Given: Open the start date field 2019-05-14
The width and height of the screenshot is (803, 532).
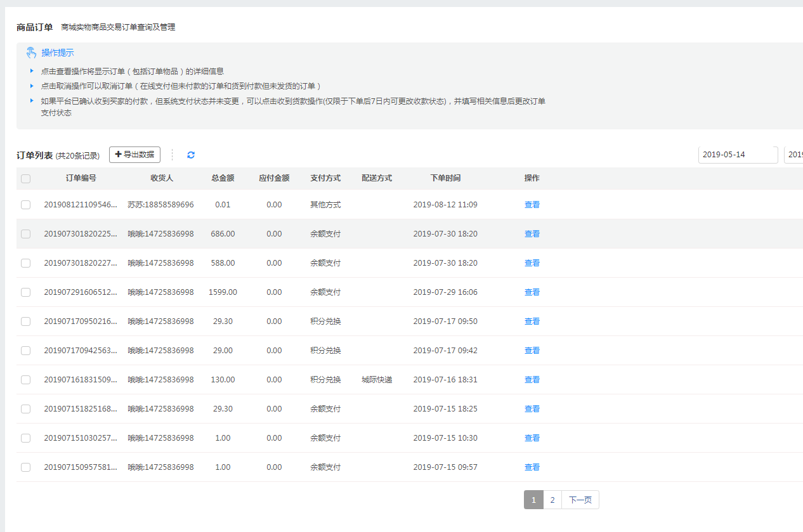Looking at the screenshot, I should (738, 155).
